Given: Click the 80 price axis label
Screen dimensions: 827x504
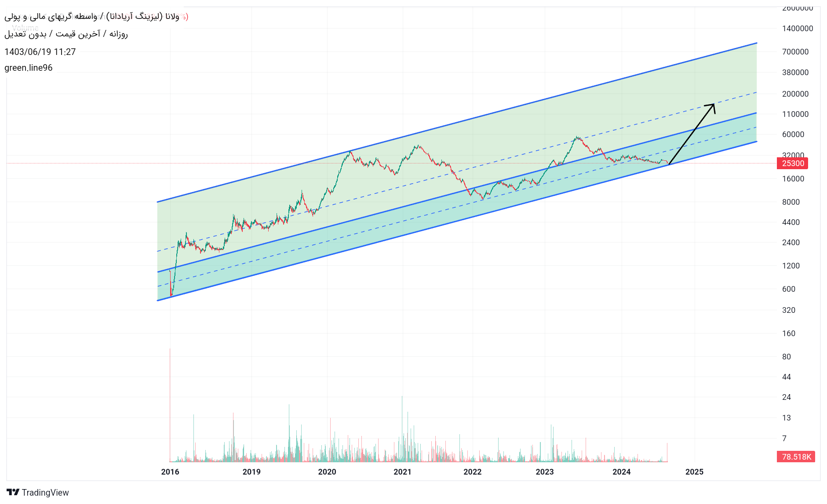Looking at the screenshot, I should point(787,357).
